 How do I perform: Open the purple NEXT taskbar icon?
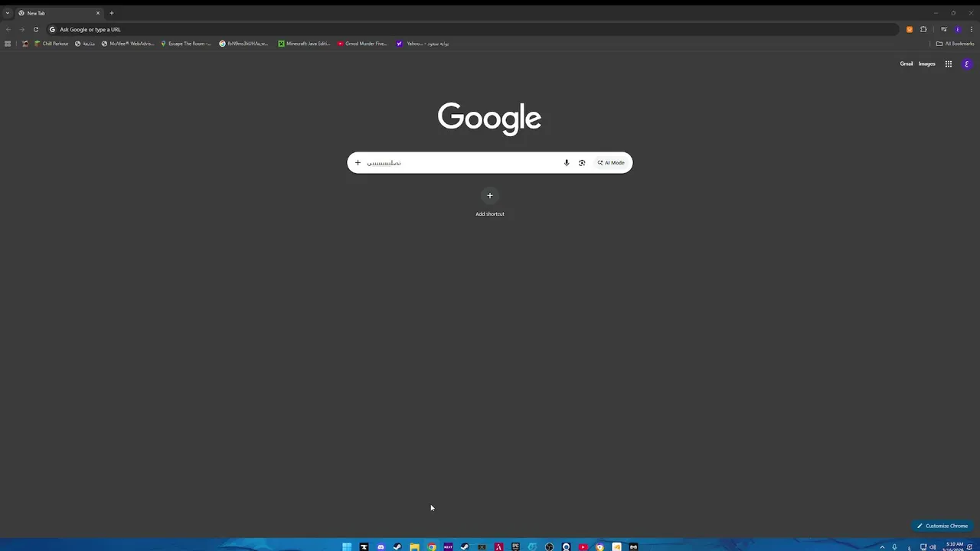click(448, 546)
